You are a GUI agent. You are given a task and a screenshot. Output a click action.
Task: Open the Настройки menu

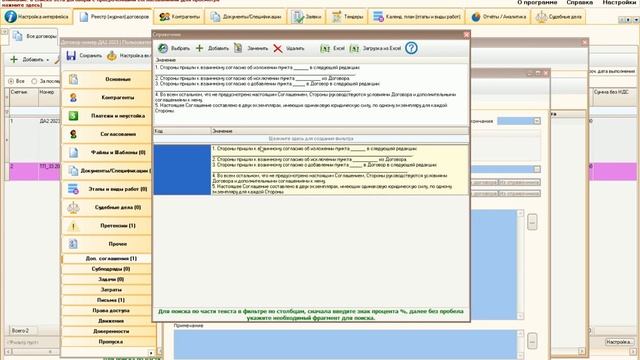pyautogui.click(x=618, y=2)
